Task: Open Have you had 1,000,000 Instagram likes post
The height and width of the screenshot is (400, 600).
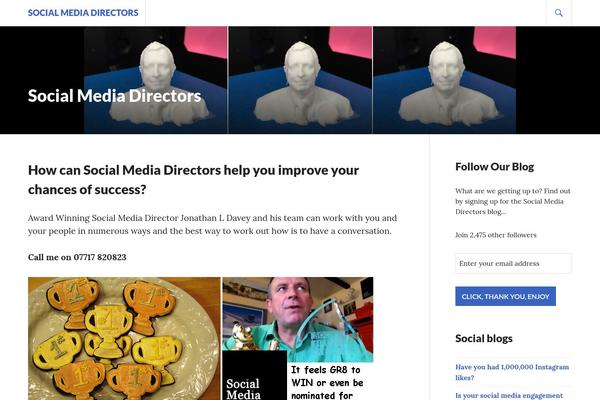Action: [512, 372]
